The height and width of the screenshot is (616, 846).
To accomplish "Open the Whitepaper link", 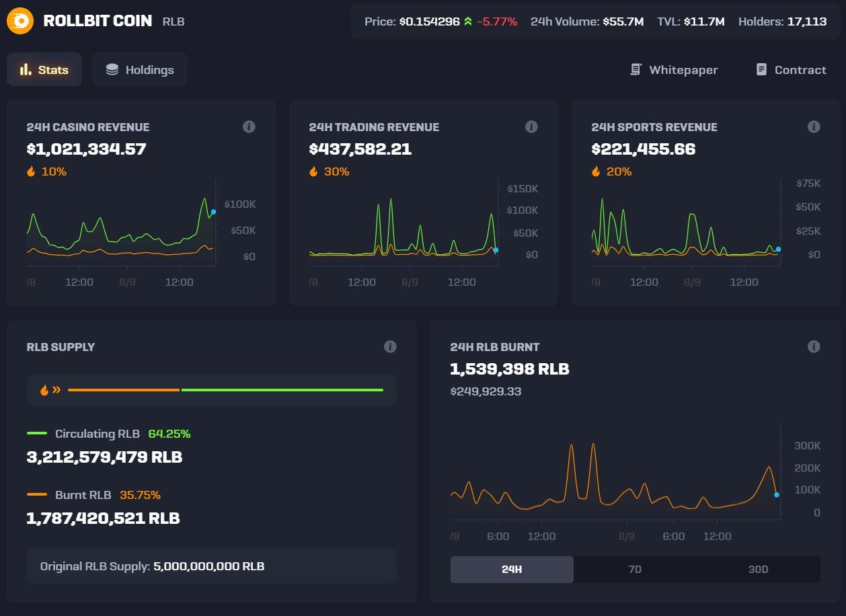I will [683, 69].
